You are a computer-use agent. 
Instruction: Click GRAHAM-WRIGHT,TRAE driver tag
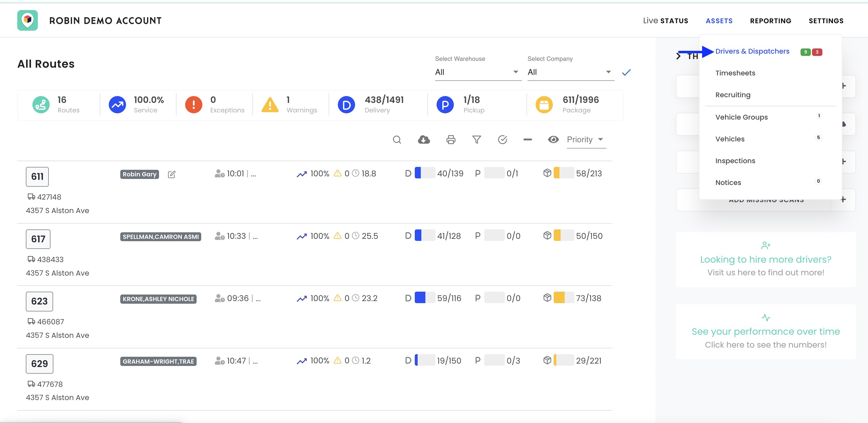coord(158,361)
